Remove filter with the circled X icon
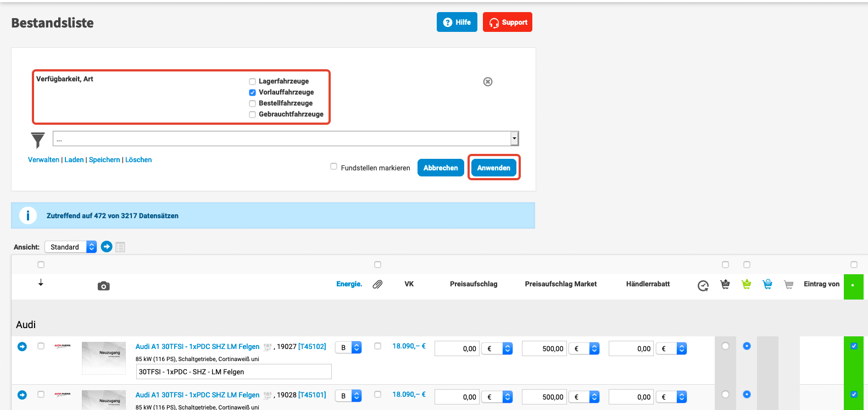 pos(487,82)
